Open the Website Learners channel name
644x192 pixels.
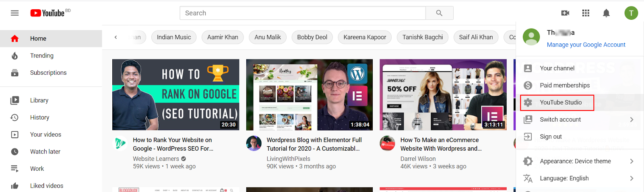coord(156,159)
